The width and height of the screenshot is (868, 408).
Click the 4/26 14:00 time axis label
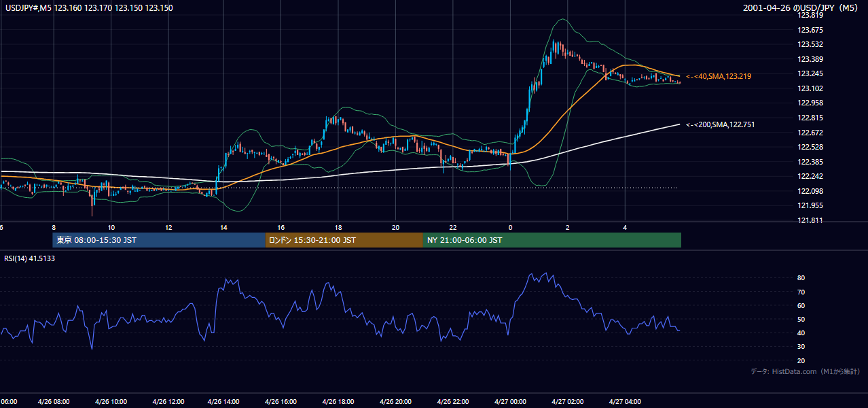223,402
